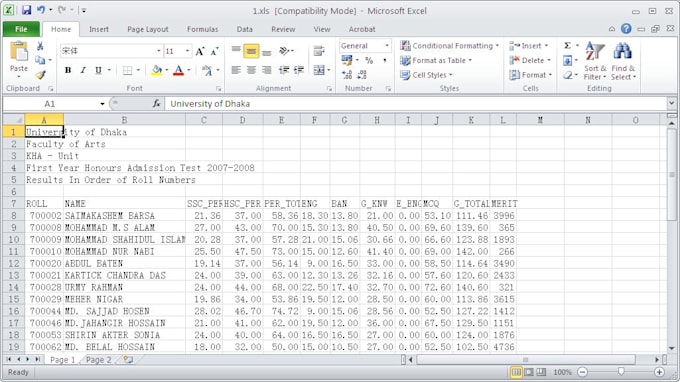680x382 pixels.
Task: Click the Insert Function fx icon
Action: coord(157,104)
